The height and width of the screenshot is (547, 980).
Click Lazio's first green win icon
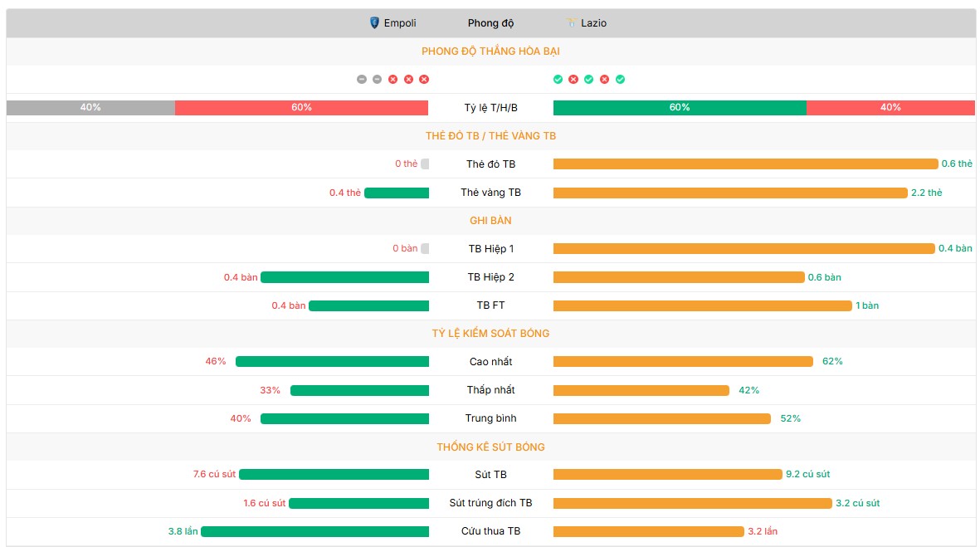tap(558, 80)
